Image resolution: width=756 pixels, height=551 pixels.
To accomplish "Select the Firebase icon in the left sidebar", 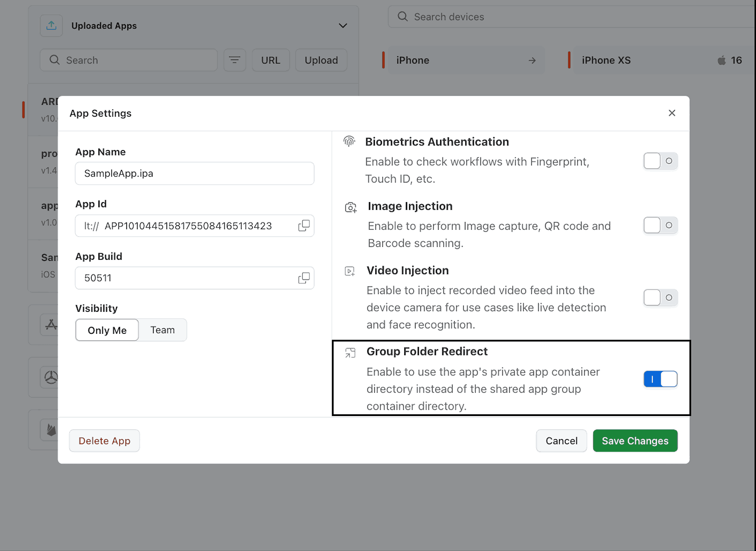I will [x=50, y=430].
